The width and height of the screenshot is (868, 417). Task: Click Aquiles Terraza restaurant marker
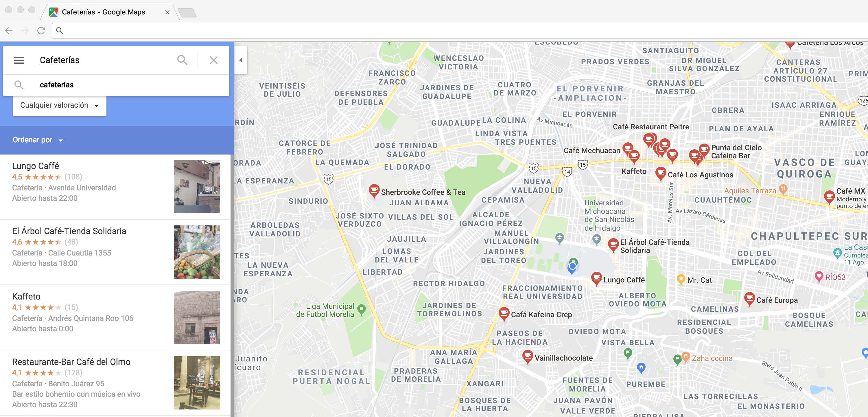784,189
